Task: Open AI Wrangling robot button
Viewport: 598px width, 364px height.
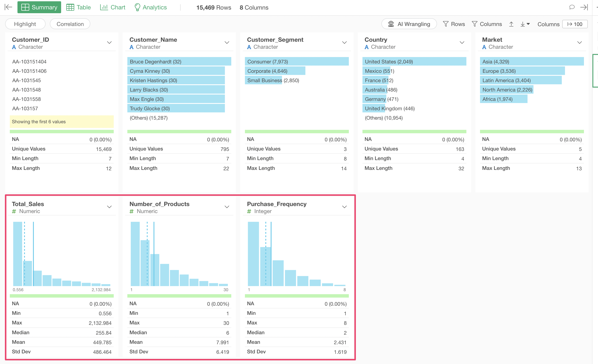Action: pyautogui.click(x=409, y=24)
